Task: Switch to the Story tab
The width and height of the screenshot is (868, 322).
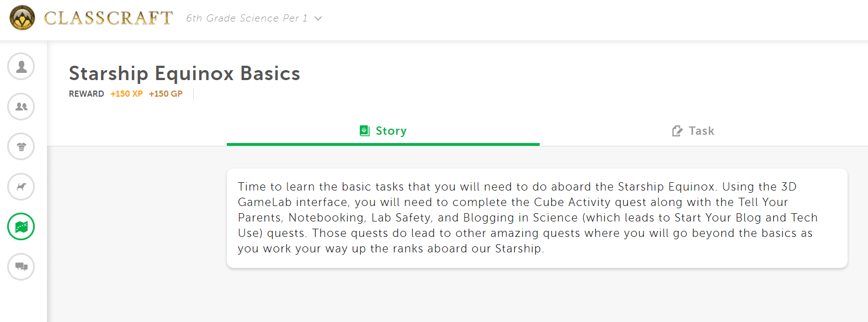Action: [x=383, y=131]
